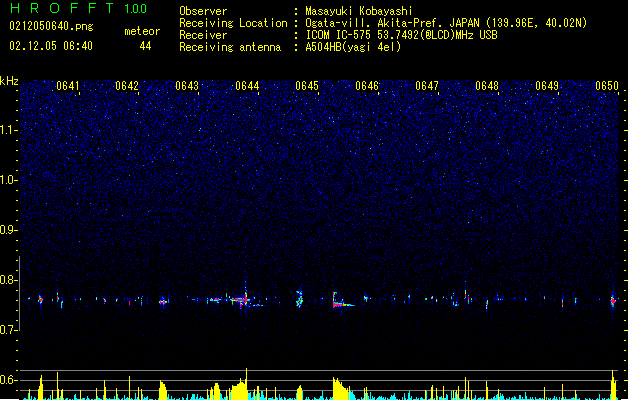Click the 0648 time marker
Screen dimensions: 629x400
(x=487, y=86)
